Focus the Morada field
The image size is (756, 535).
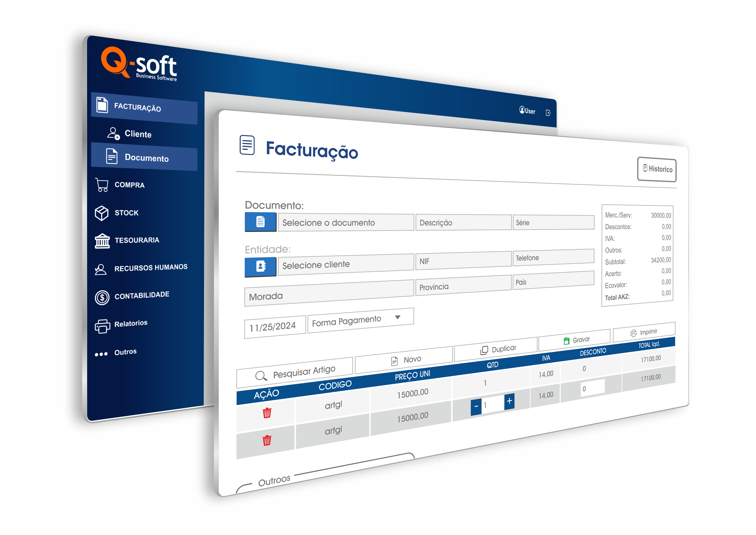point(329,294)
